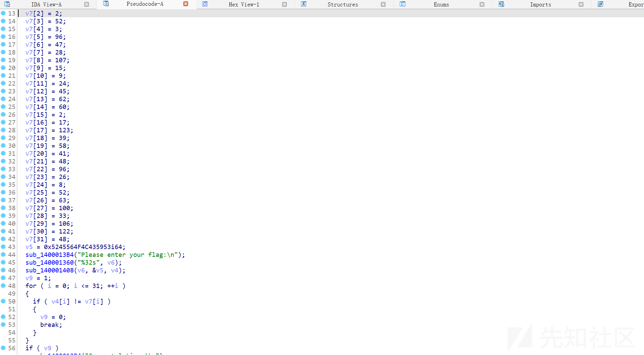Click the Hex View-1 tab icon

[x=205, y=4]
